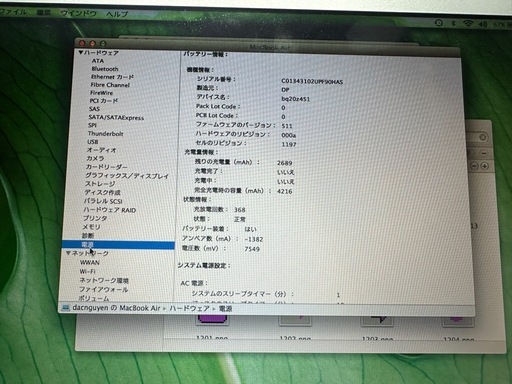Select パラレル SCSI entry

click(103, 201)
